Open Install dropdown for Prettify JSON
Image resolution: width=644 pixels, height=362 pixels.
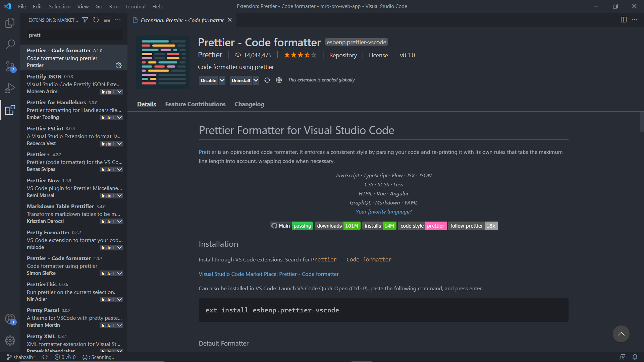(x=119, y=92)
